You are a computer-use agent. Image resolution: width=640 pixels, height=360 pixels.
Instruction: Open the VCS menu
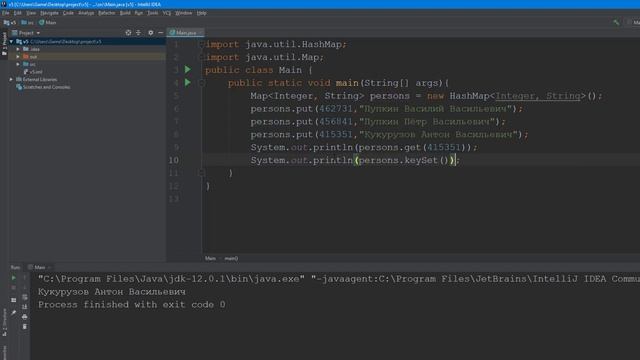(x=167, y=13)
